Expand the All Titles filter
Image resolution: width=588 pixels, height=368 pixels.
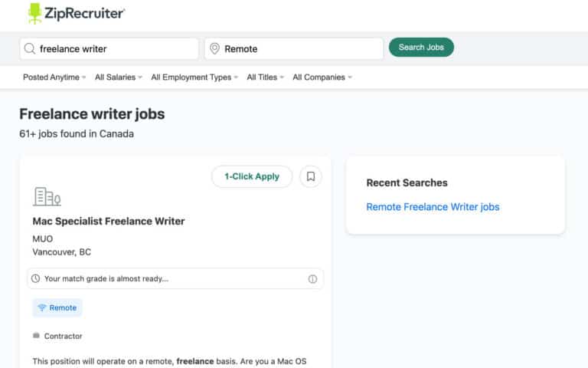[265, 77]
